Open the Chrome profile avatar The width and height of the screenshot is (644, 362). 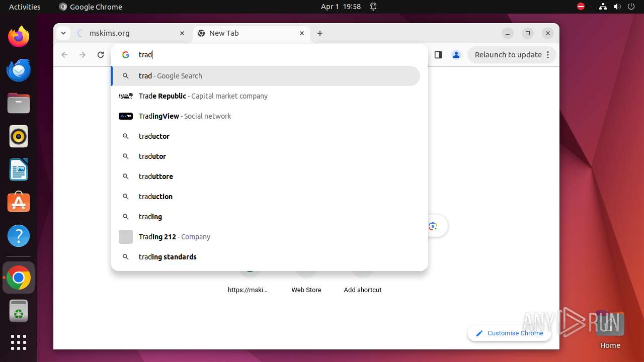point(456,55)
